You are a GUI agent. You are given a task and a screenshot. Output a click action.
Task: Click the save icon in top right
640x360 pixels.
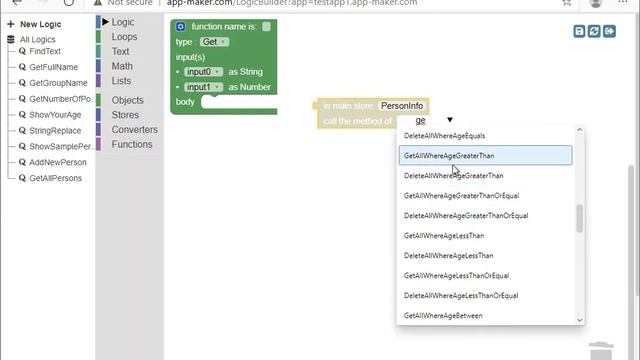click(579, 31)
